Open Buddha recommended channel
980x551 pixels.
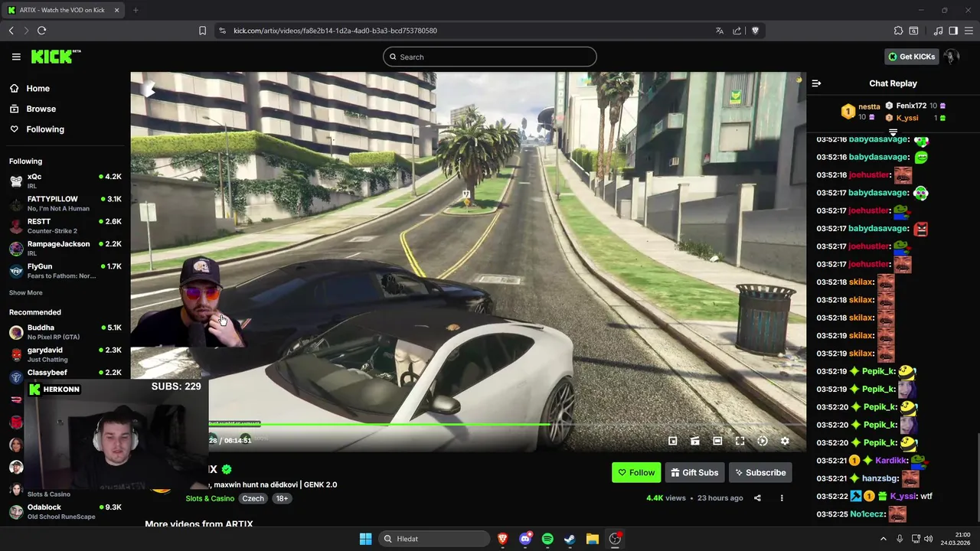pyautogui.click(x=65, y=332)
